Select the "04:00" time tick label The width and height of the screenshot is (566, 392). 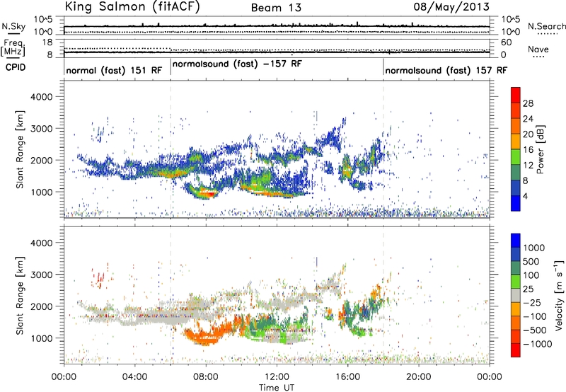[x=134, y=377]
